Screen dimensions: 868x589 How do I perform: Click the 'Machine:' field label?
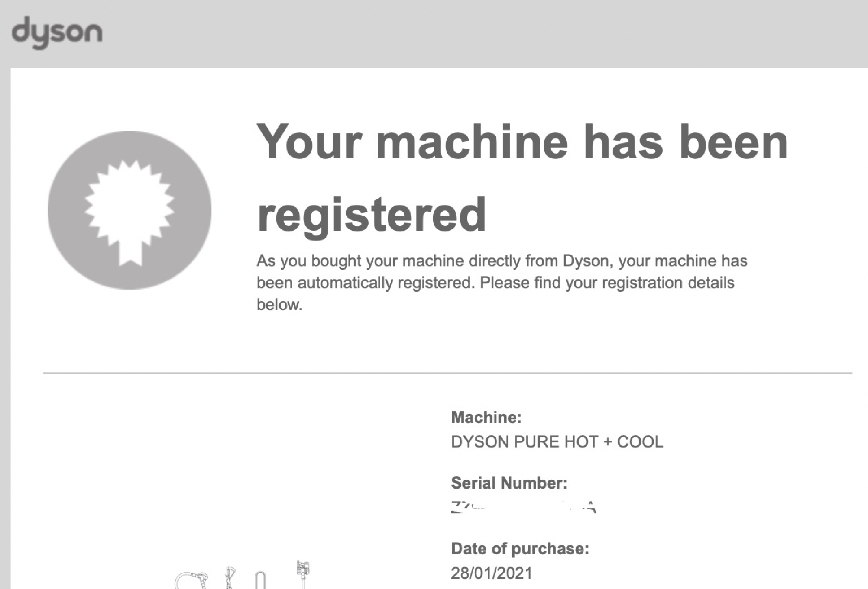tap(486, 417)
